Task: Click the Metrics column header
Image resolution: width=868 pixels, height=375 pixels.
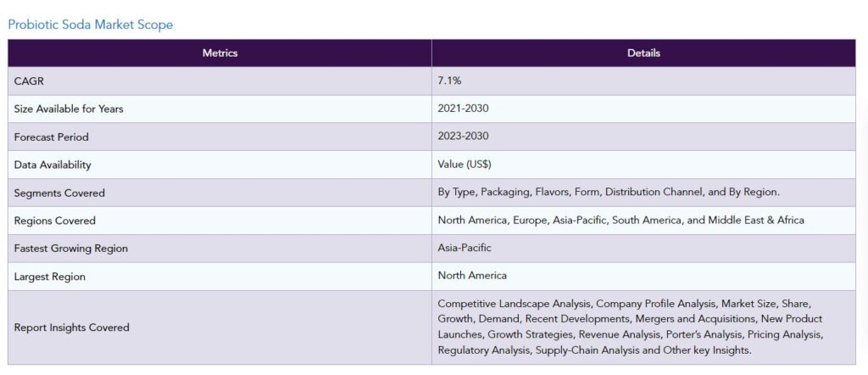Action: pyautogui.click(x=220, y=53)
